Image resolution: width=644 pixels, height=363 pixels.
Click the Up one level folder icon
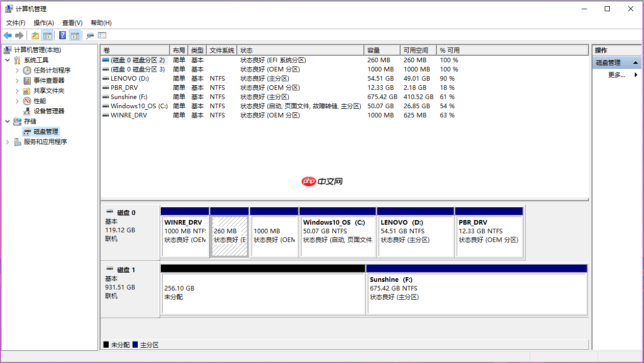[x=35, y=35]
